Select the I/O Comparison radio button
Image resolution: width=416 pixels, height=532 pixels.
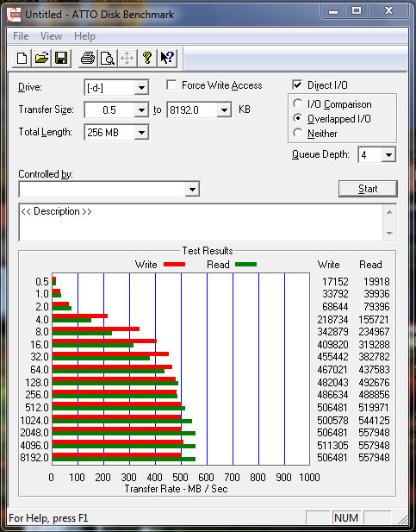tap(298, 103)
